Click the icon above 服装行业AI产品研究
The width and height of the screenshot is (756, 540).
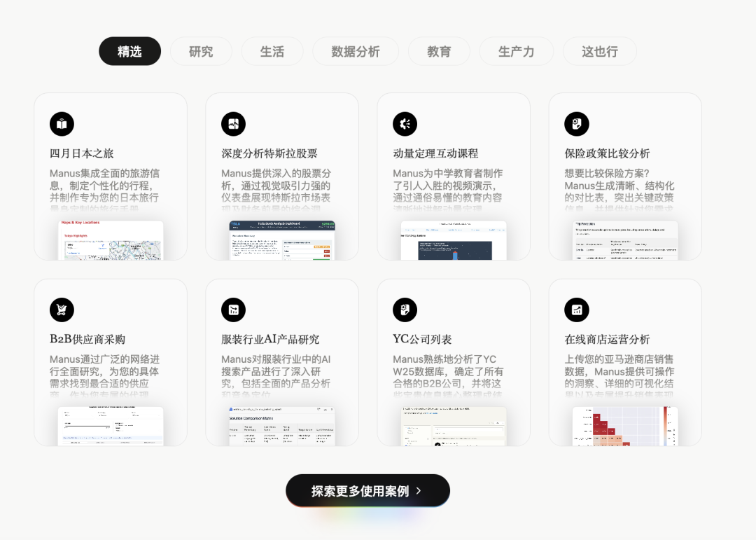233,310
